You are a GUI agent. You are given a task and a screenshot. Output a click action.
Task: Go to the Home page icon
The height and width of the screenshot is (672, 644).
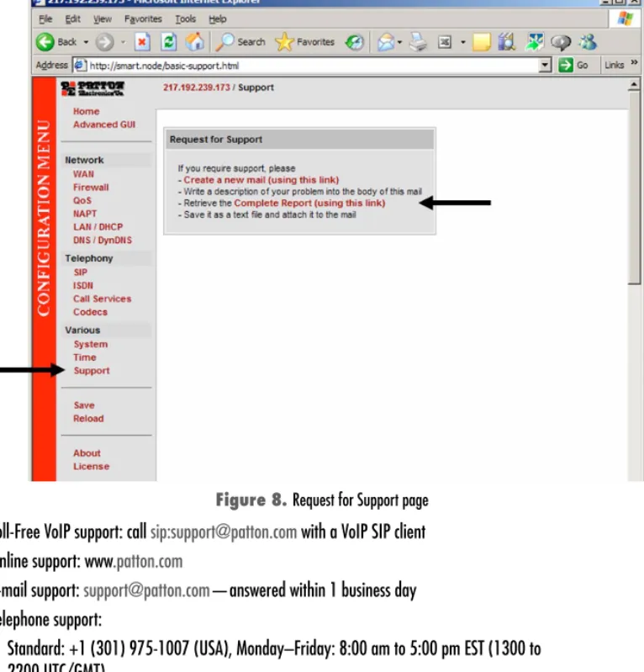[194, 42]
